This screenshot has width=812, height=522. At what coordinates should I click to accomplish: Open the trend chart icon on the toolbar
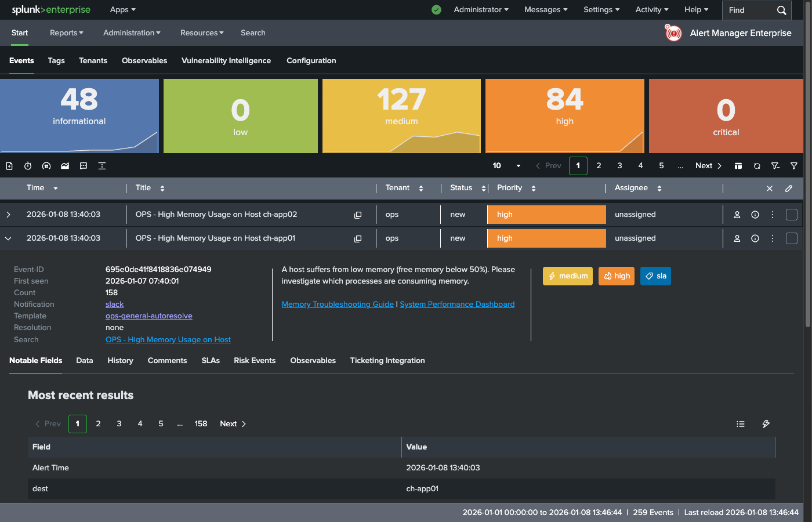coord(64,166)
